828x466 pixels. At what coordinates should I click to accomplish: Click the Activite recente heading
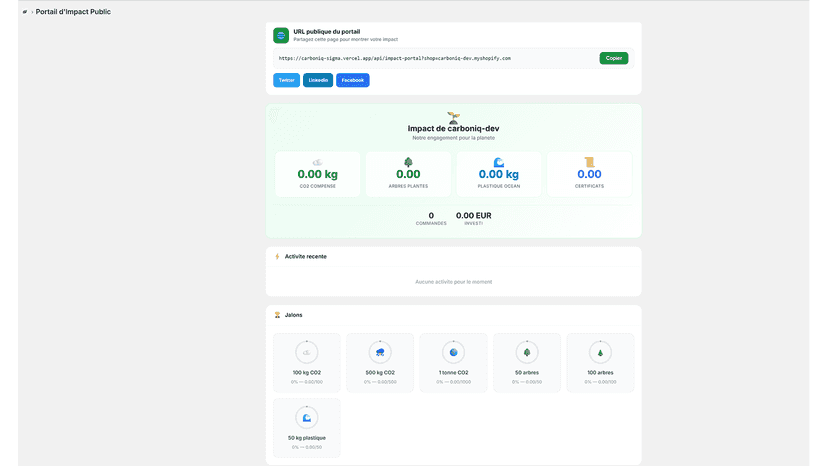point(306,257)
